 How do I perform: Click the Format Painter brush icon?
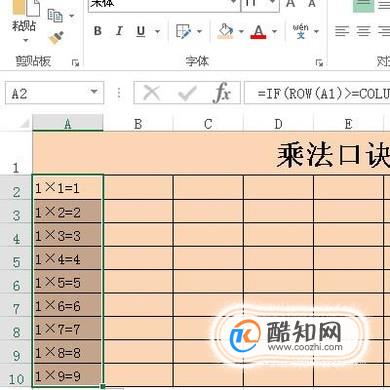[56, 38]
